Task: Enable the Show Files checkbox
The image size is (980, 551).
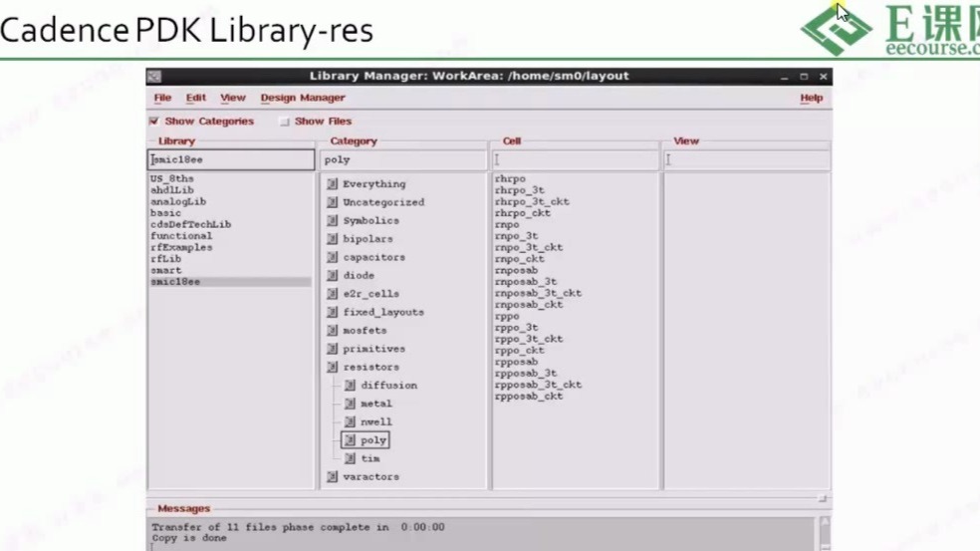Action: [x=285, y=122]
